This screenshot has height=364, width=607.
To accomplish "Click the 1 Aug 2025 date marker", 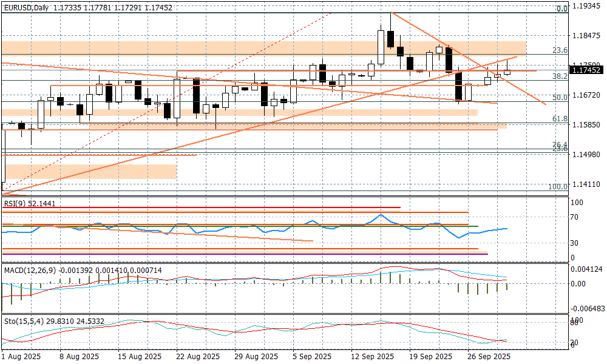I will [x=21, y=356].
